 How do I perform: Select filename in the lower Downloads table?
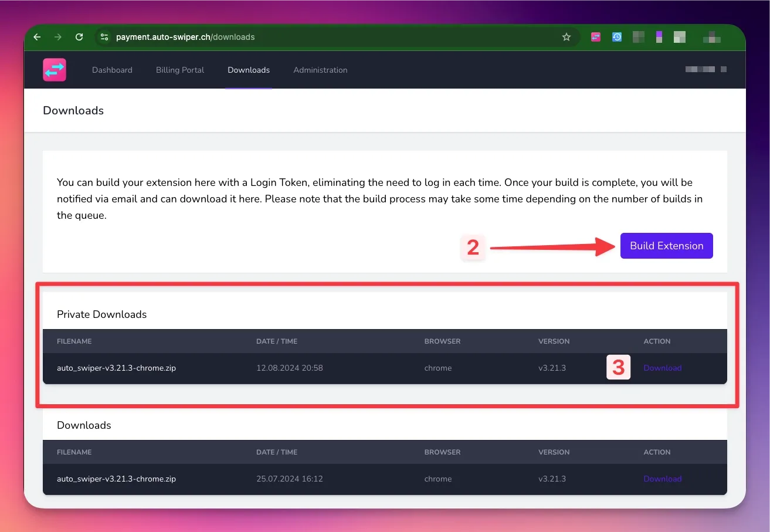coord(117,479)
